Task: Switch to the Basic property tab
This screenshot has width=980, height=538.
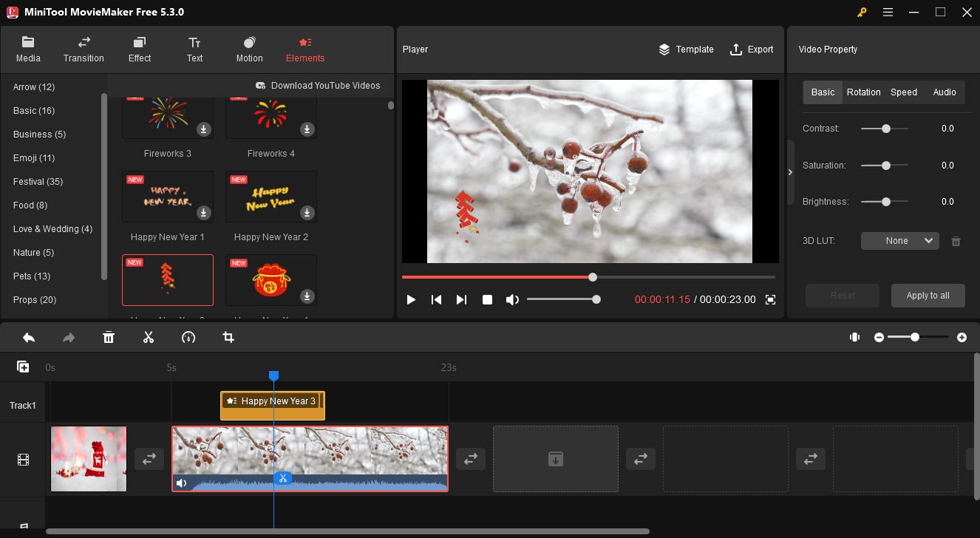Action: [823, 92]
